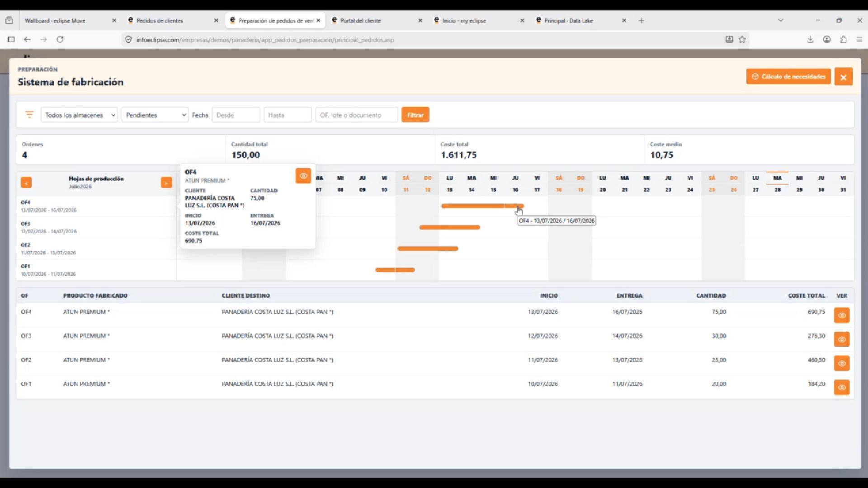The width and height of the screenshot is (868, 488).
Task: Click the infoeclipse.com address bar
Action: (425, 40)
